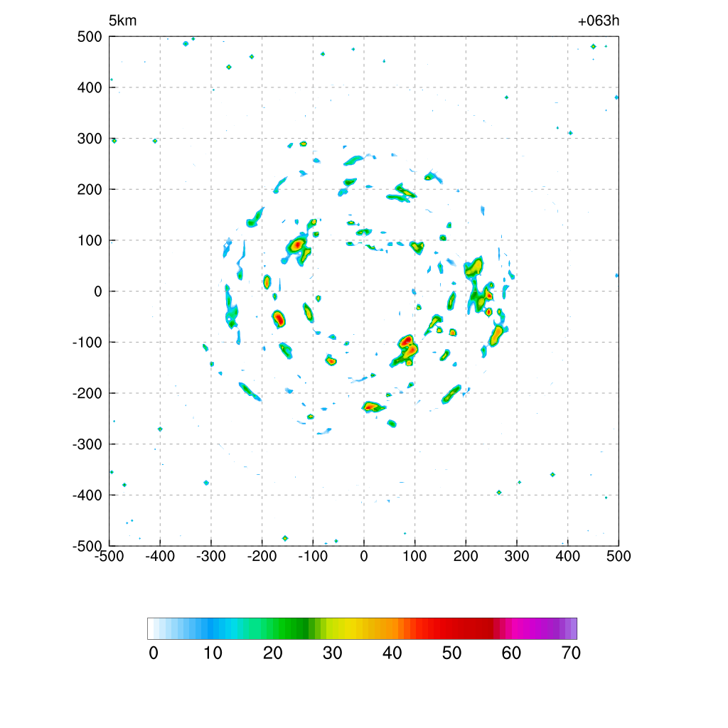Select the y-axis tick label "100"
The image size is (728, 728).
tap(90, 240)
